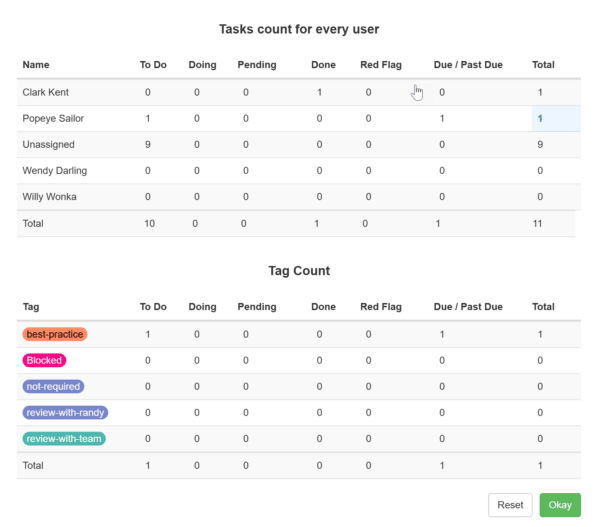
Task: Click the best-practice To Do count
Action: click(x=148, y=334)
